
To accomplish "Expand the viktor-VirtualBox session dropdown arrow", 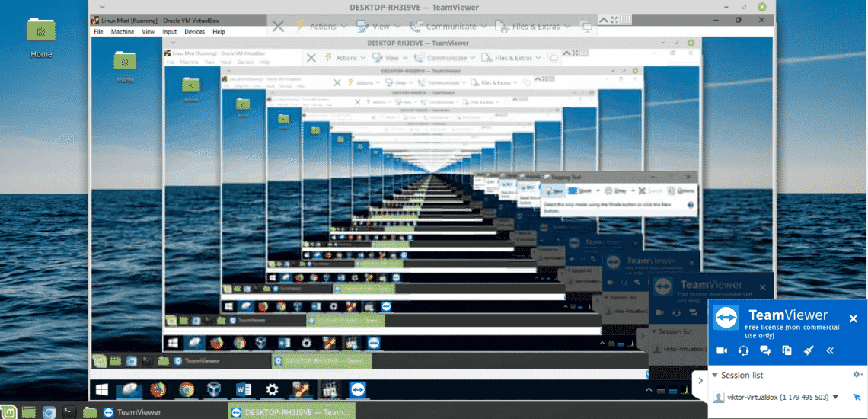I will 835,397.
